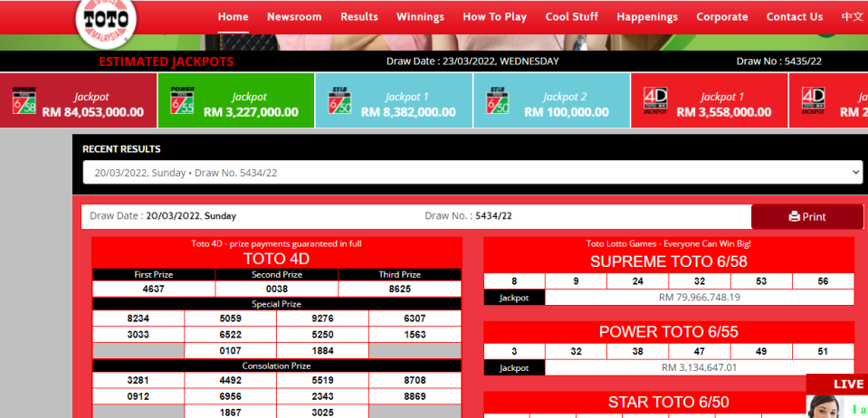Click the TOTO 4D title
This screenshot has width=868, height=418.
coord(277,259)
